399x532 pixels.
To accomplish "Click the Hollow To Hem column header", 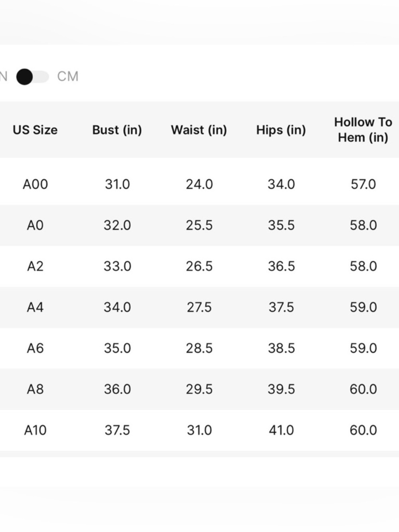I will [363, 130].
